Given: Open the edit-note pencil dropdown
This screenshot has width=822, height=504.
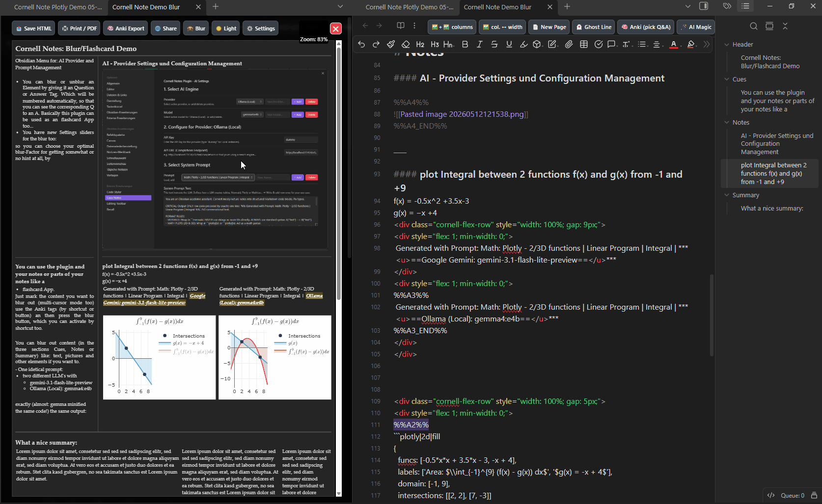Looking at the screenshot, I should pyautogui.click(x=553, y=44).
